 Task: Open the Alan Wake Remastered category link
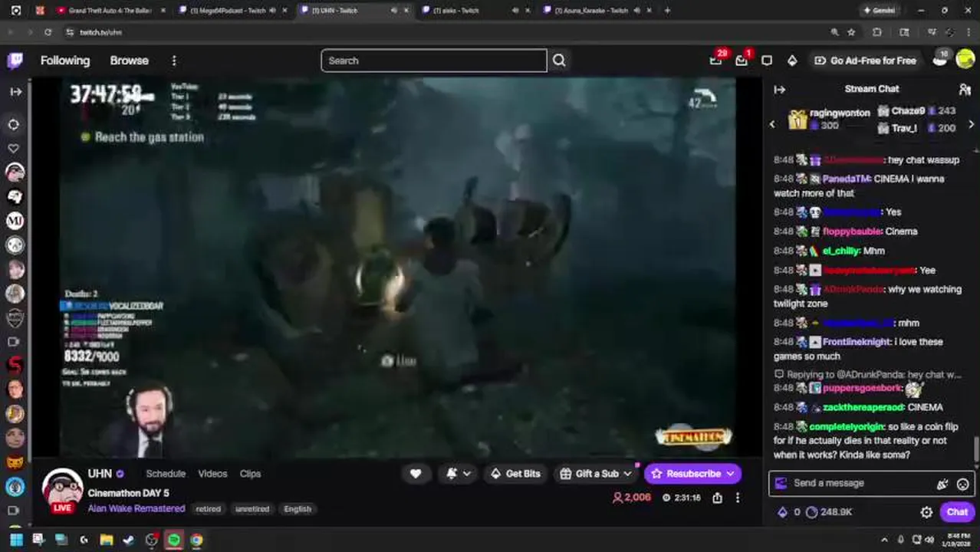(x=136, y=508)
